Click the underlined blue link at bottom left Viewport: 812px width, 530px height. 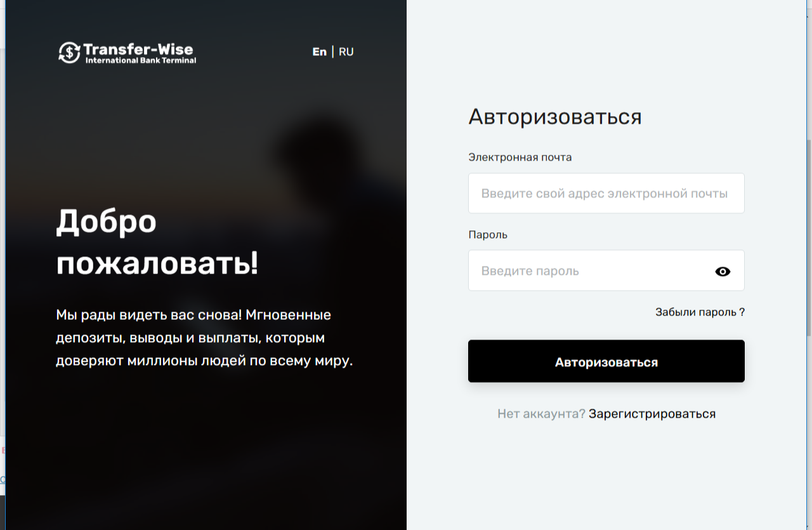tap(2, 479)
